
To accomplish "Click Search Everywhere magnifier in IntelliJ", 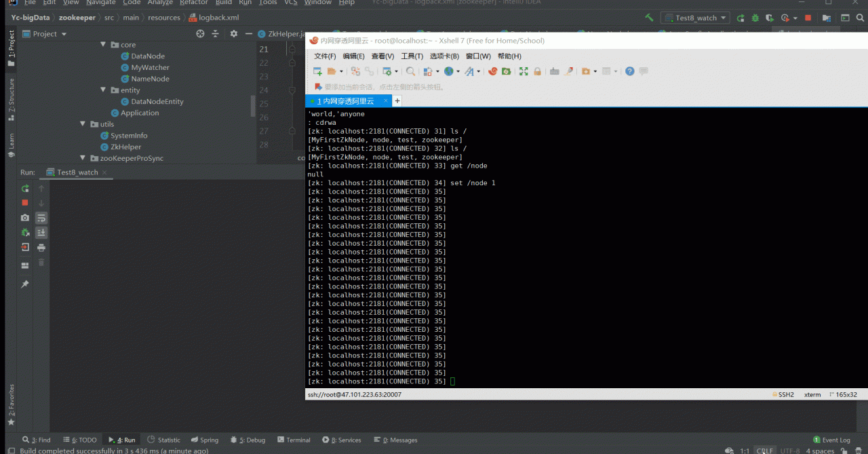I will 861,18.
